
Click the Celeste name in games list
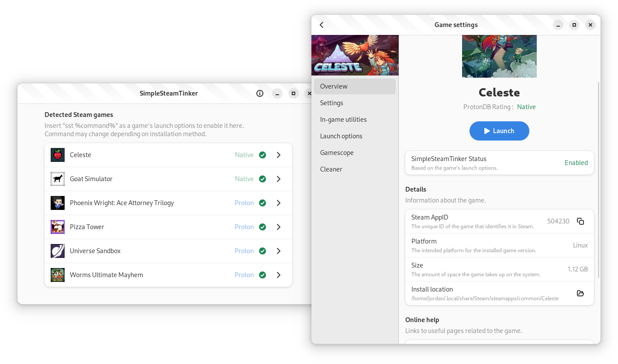point(80,155)
